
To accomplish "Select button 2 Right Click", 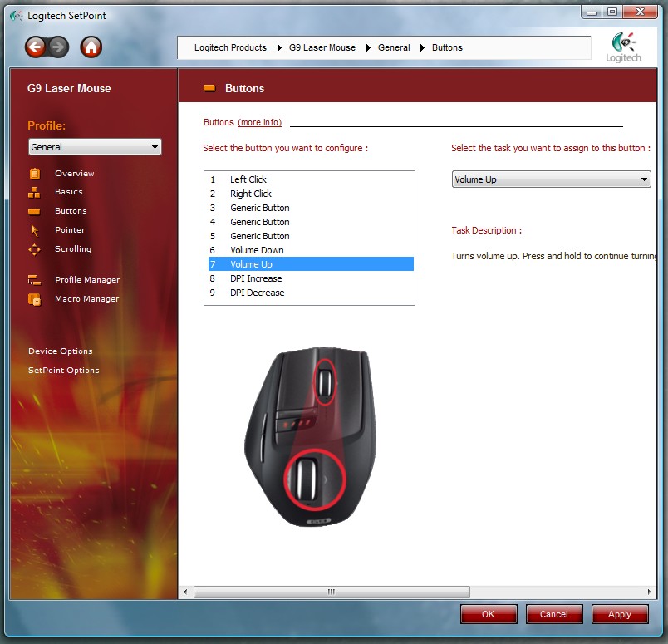I will coord(311,194).
